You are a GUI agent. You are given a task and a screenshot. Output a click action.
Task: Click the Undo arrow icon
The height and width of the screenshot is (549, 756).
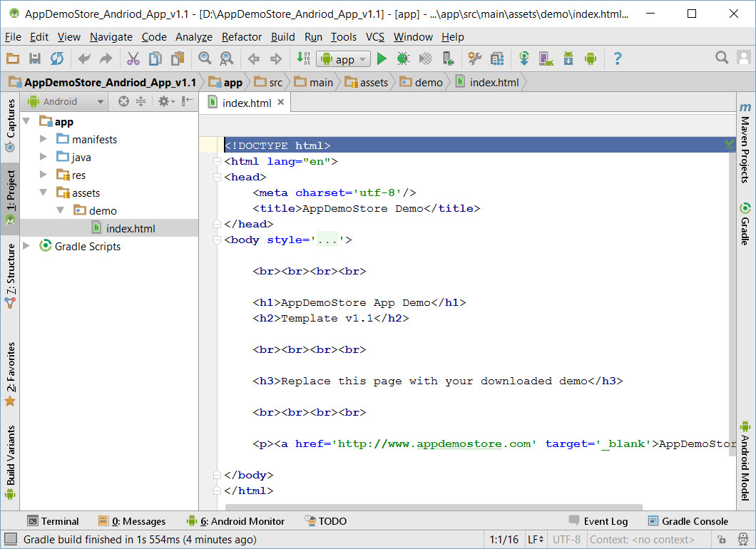84,58
